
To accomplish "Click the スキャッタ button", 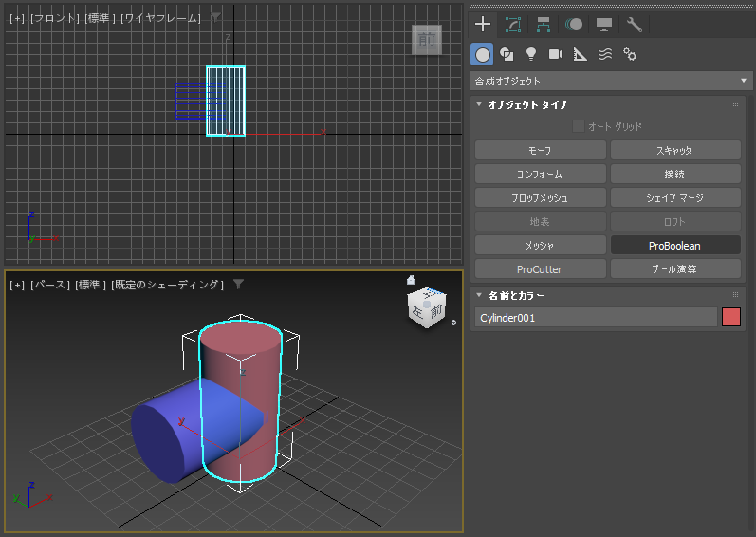I will [675, 151].
